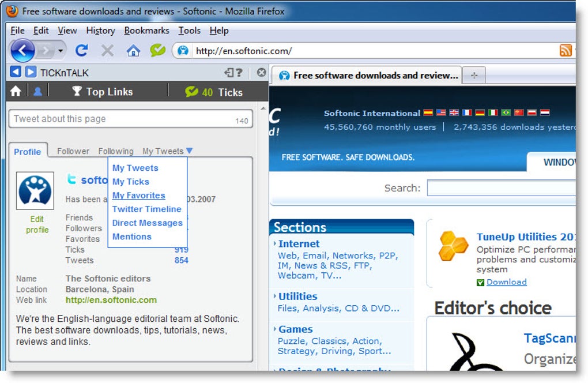Click the Brazilian flag icon
Screen dimensions: 588x383
point(506,112)
